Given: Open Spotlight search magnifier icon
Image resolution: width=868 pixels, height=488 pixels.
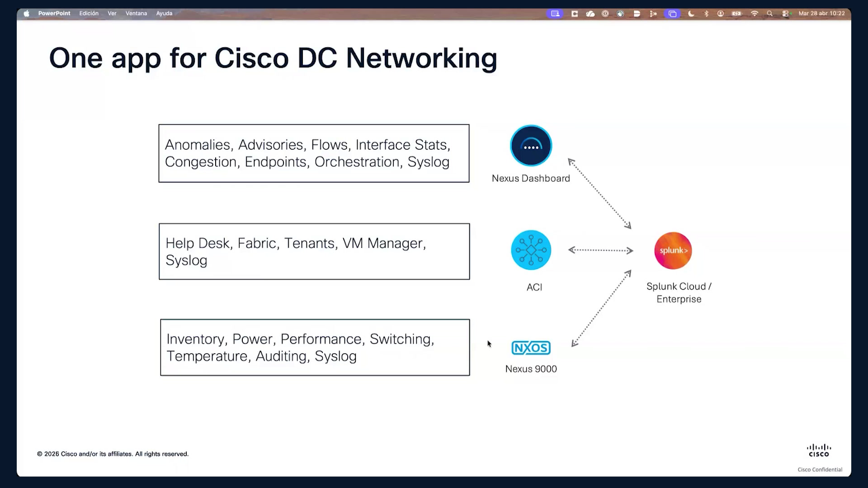Looking at the screenshot, I should pyautogui.click(x=769, y=14).
